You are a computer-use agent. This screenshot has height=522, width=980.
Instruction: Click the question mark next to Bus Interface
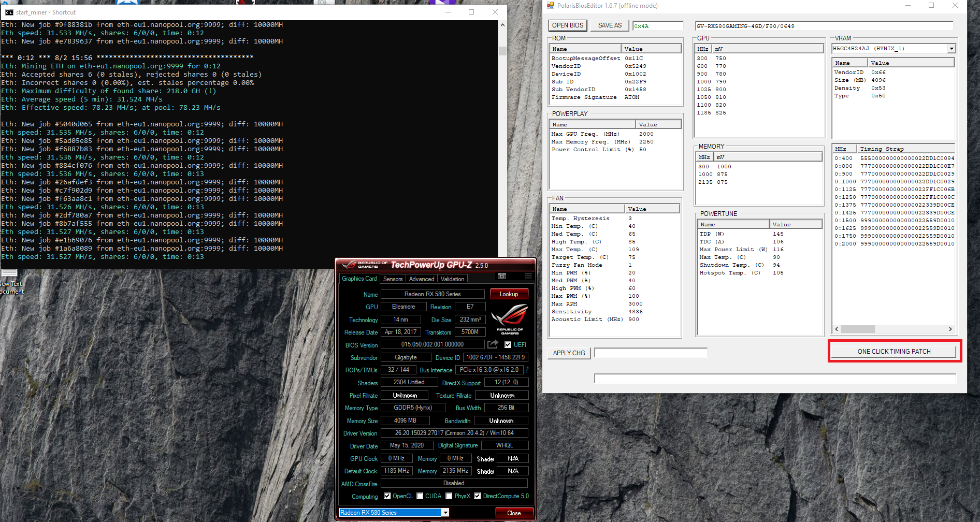click(x=527, y=370)
